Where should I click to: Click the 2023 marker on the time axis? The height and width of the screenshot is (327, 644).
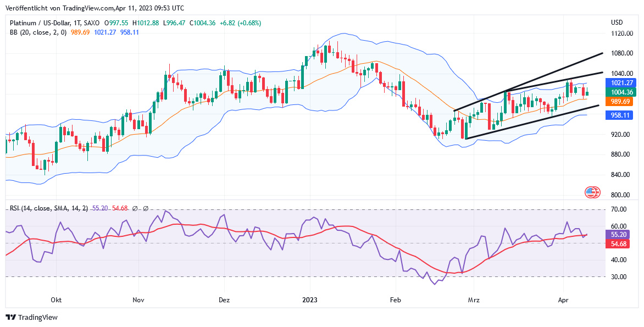click(310, 301)
